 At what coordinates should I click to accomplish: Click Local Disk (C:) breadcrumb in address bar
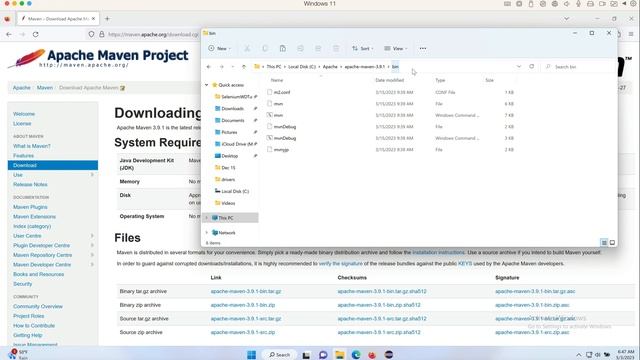pyautogui.click(x=302, y=67)
